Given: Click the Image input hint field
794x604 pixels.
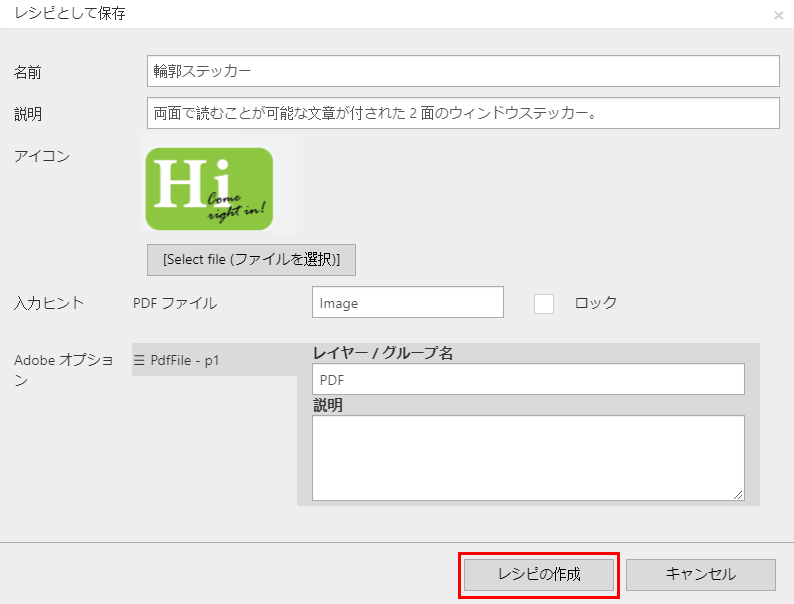Looking at the screenshot, I should [x=408, y=302].
